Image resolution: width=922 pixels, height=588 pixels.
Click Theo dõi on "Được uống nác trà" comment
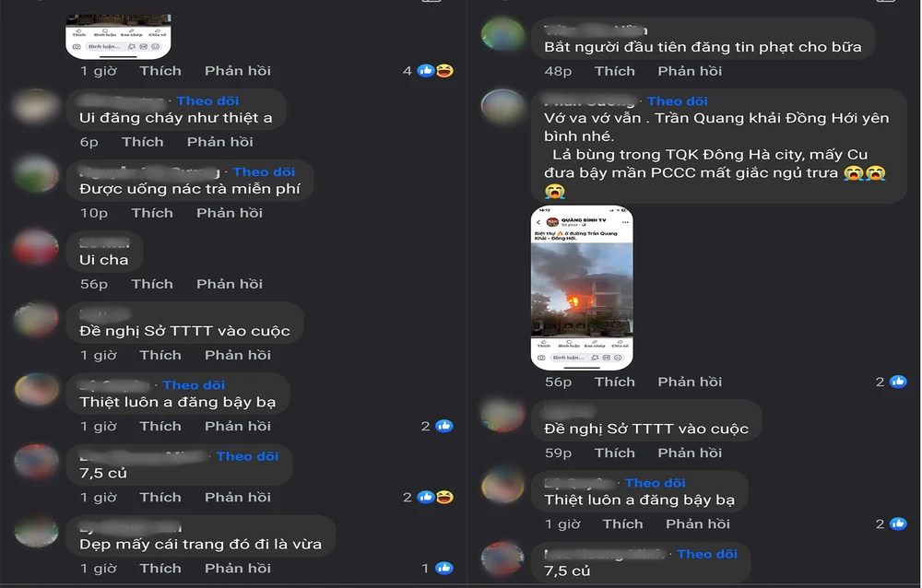(x=264, y=171)
